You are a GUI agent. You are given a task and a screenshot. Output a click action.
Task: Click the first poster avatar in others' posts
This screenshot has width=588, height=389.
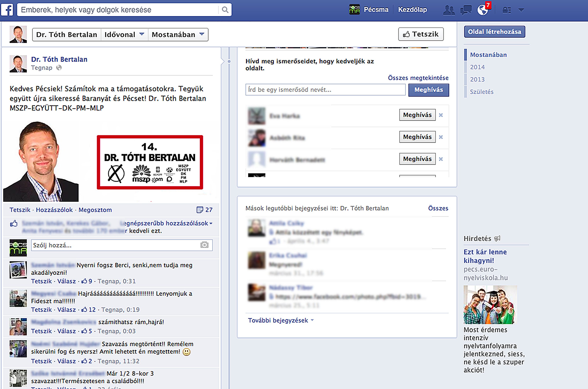tap(257, 228)
